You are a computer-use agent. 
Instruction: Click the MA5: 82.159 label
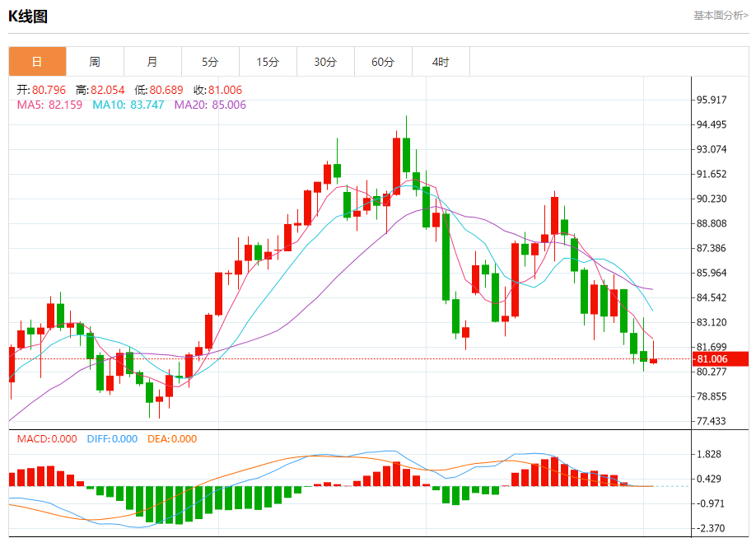point(49,105)
